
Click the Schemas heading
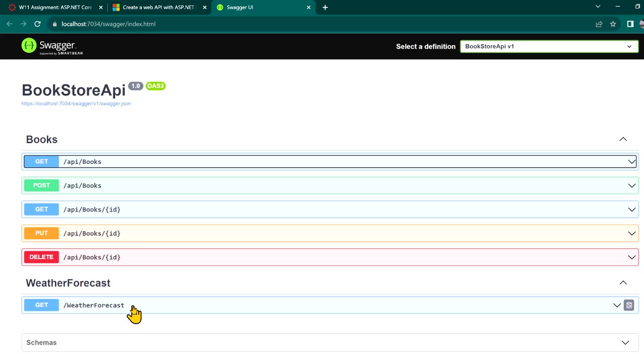click(41, 342)
